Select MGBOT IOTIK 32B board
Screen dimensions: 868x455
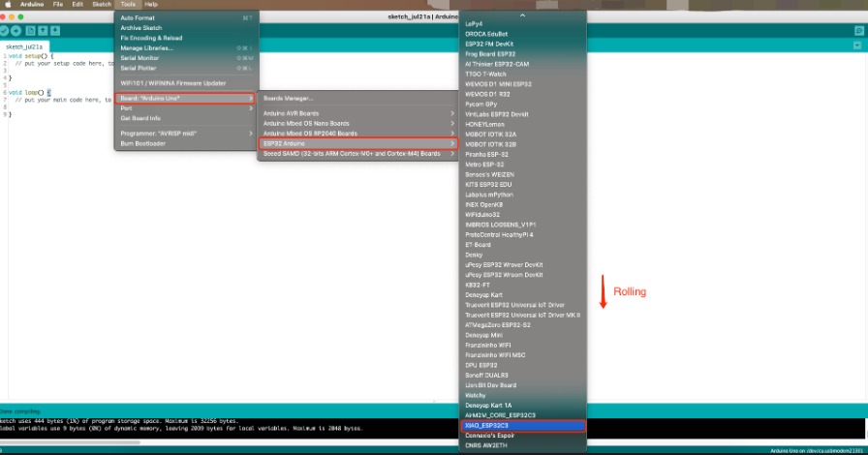click(522, 144)
